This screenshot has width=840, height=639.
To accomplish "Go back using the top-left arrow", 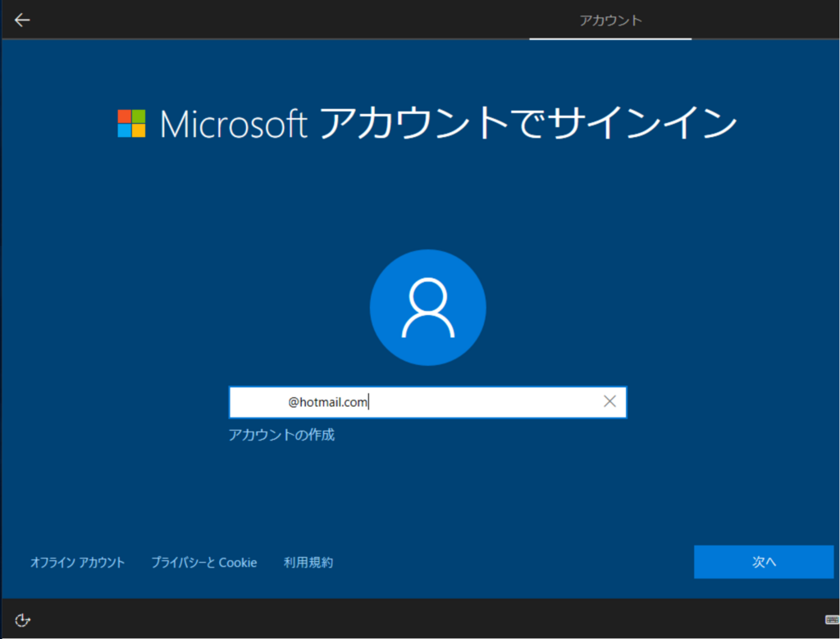I will 22,21.
